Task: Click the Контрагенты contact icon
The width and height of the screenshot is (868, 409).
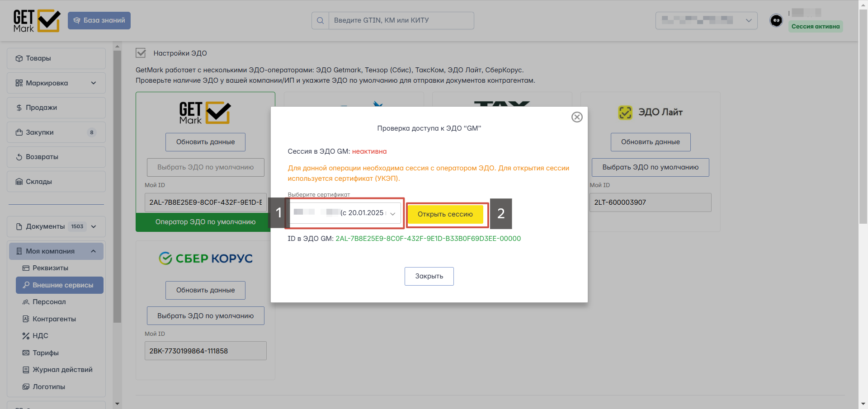Action: click(26, 319)
